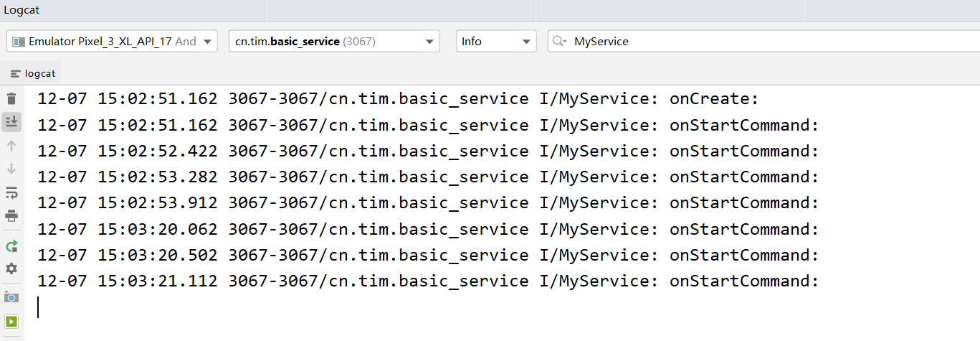Select the logcat tab
The width and height of the screenshot is (980, 341).
[34, 73]
